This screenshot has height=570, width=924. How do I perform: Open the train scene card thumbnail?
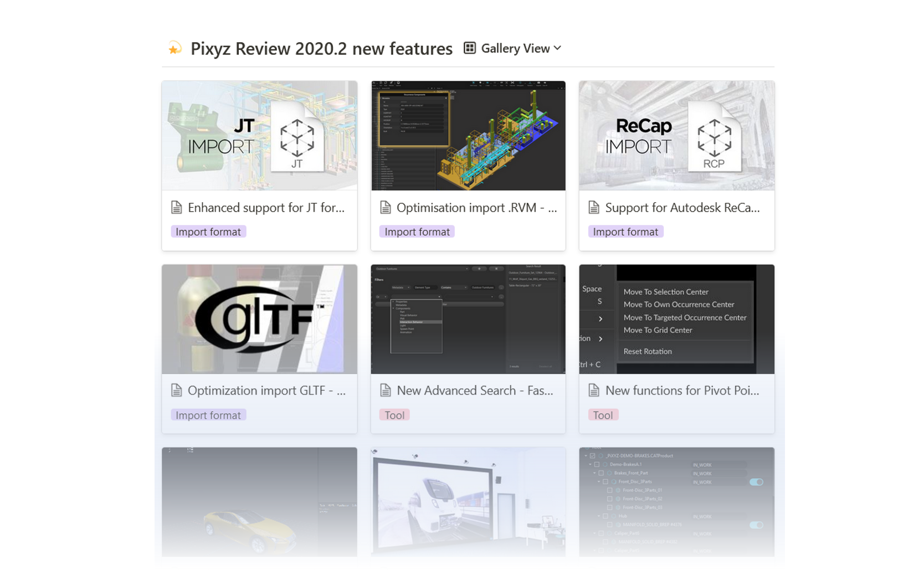click(468, 502)
